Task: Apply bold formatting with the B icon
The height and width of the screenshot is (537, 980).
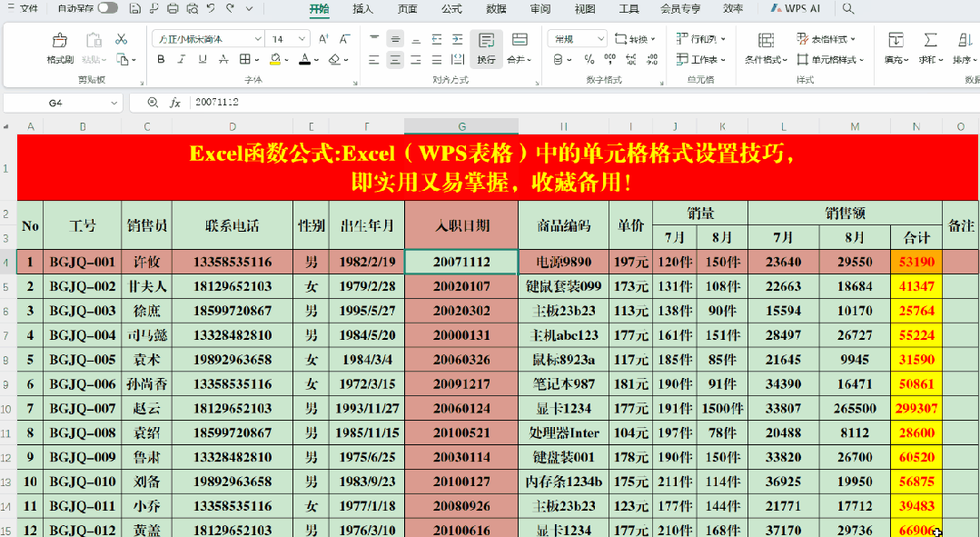Action: 161,60
